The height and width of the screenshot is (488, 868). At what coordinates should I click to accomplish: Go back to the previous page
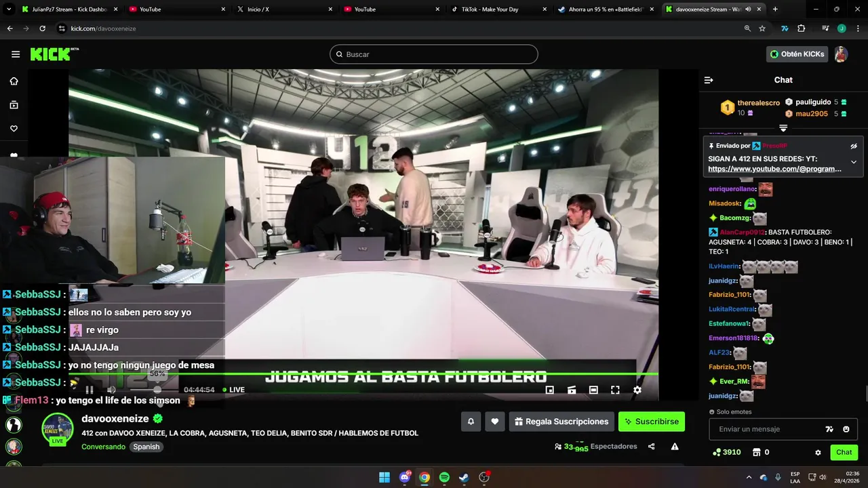coord(9,28)
